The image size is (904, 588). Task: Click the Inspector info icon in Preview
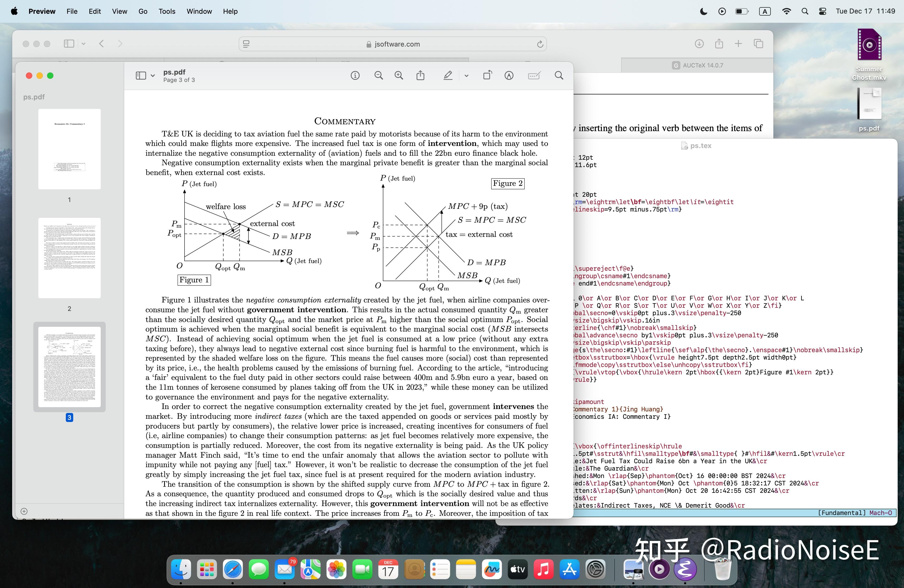click(355, 76)
